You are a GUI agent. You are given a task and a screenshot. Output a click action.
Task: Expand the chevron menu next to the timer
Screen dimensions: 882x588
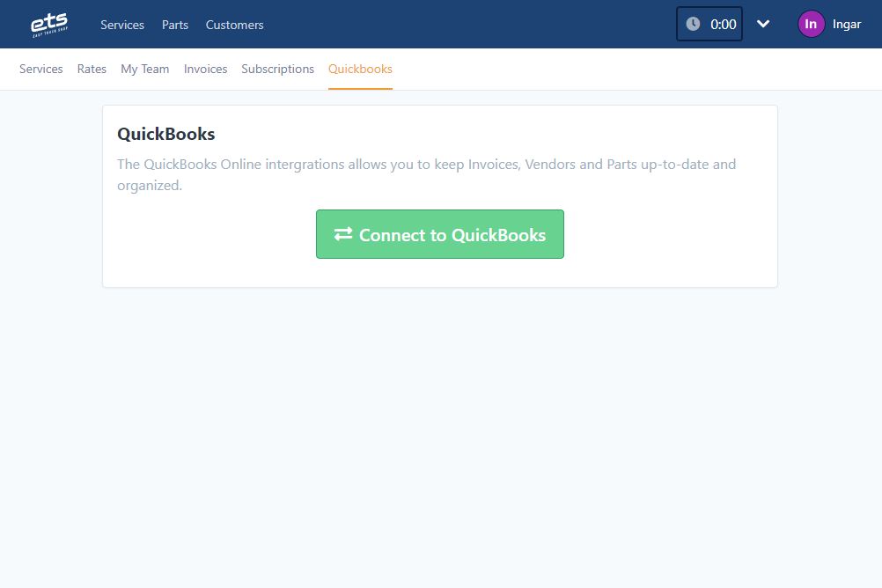click(763, 24)
